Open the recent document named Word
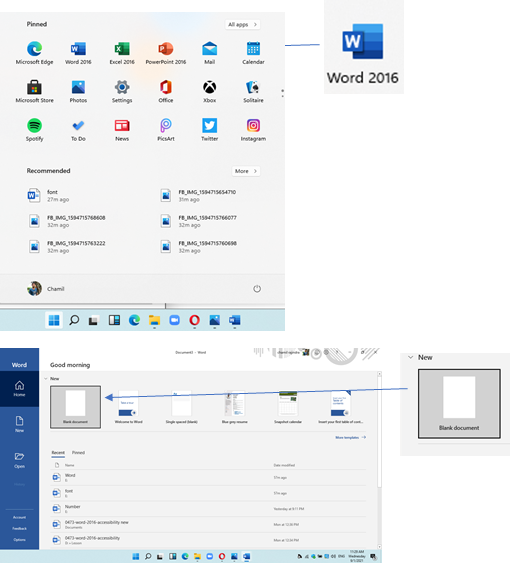 coord(208,478)
